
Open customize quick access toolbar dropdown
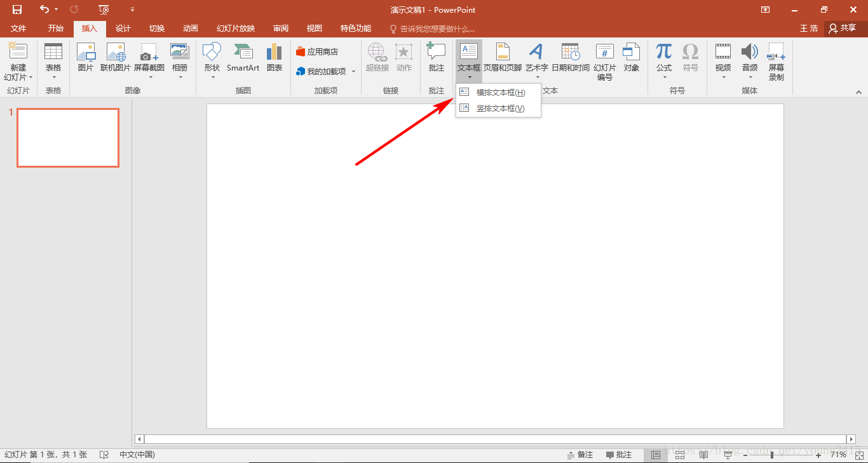click(132, 10)
